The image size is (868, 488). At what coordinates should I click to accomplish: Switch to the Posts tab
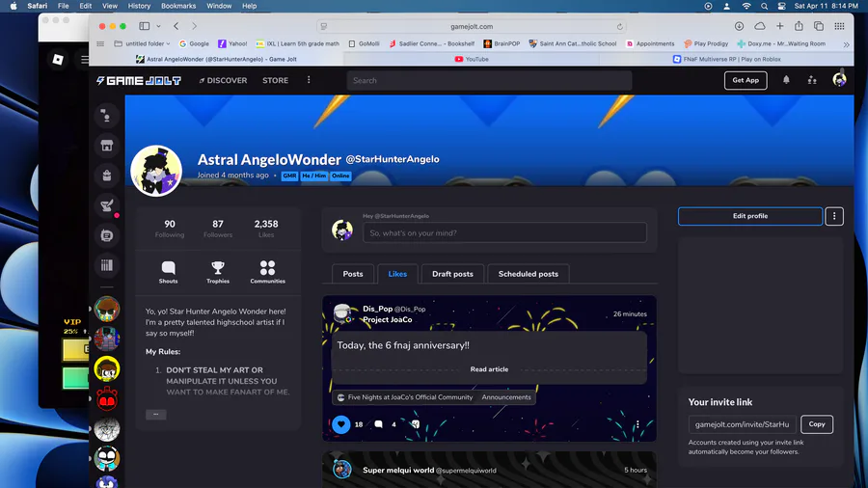(353, 274)
